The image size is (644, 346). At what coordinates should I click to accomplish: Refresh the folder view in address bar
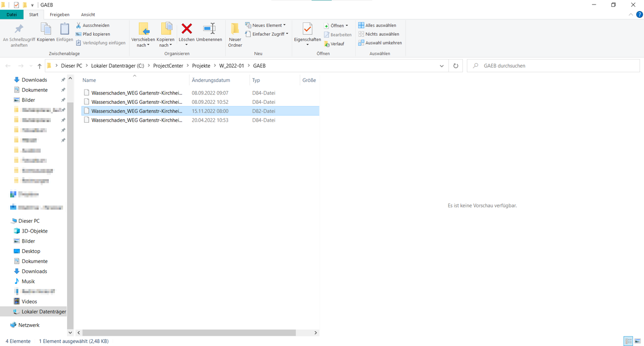coord(456,66)
